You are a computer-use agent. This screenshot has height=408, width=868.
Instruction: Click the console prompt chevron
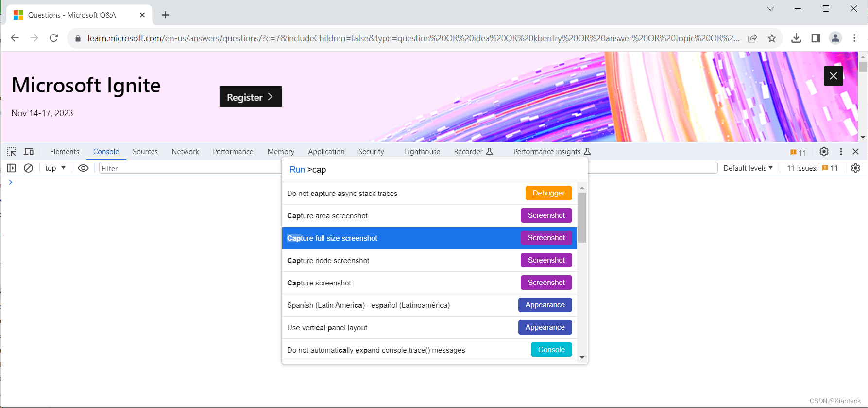click(11, 182)
